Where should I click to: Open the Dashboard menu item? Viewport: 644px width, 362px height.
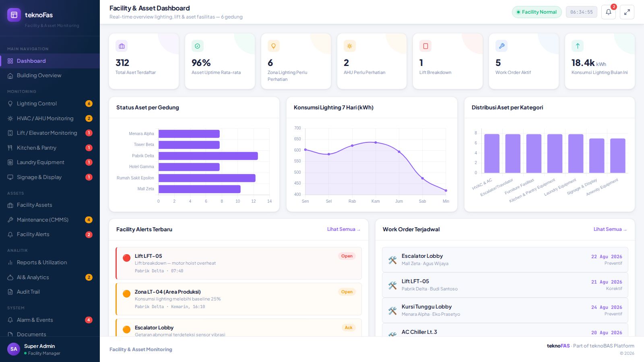(50, 61)
